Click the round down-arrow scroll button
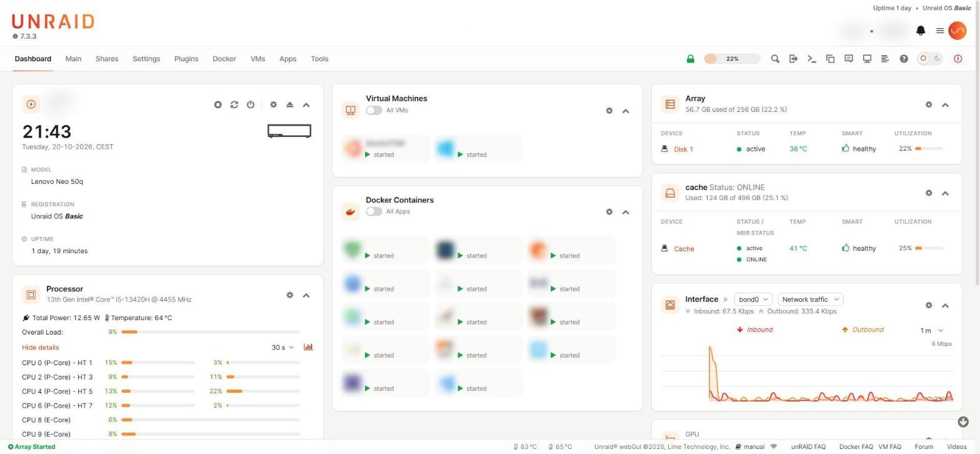 (962, 422)
